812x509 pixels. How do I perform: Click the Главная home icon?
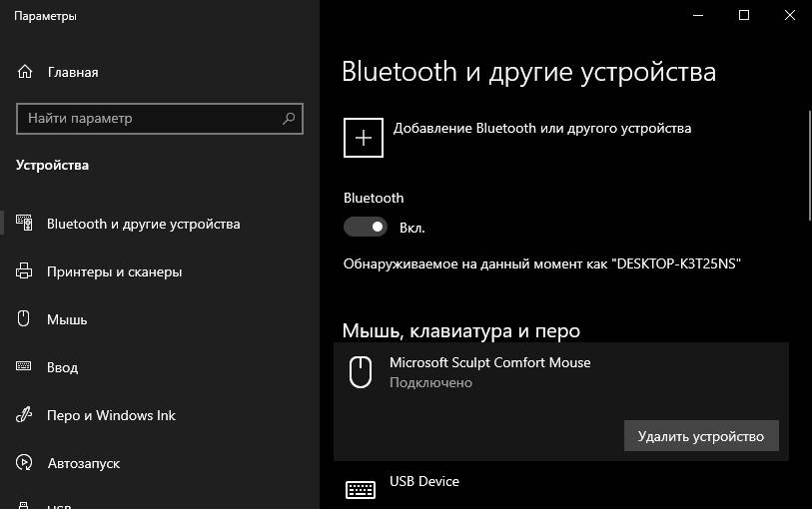point(25,72)
